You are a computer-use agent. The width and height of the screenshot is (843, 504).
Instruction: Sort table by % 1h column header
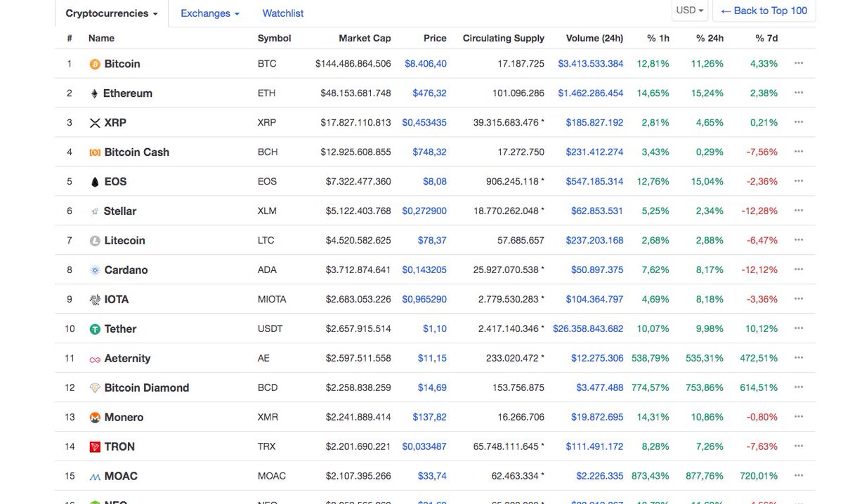tap(658, 38)
